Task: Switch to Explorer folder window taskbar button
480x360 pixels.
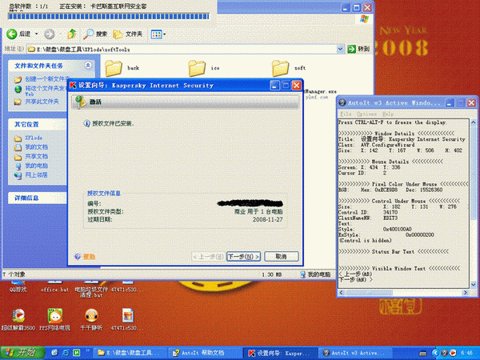Action: click(130, 353)
